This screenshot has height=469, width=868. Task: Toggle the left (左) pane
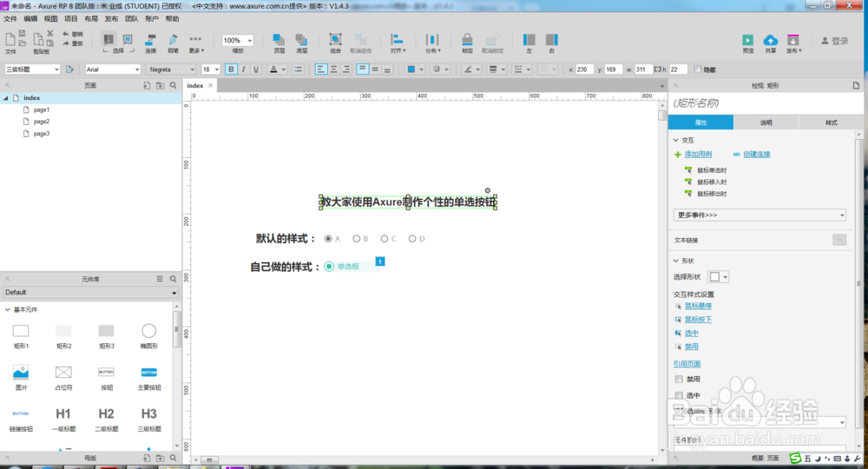(x=529, y=43)
